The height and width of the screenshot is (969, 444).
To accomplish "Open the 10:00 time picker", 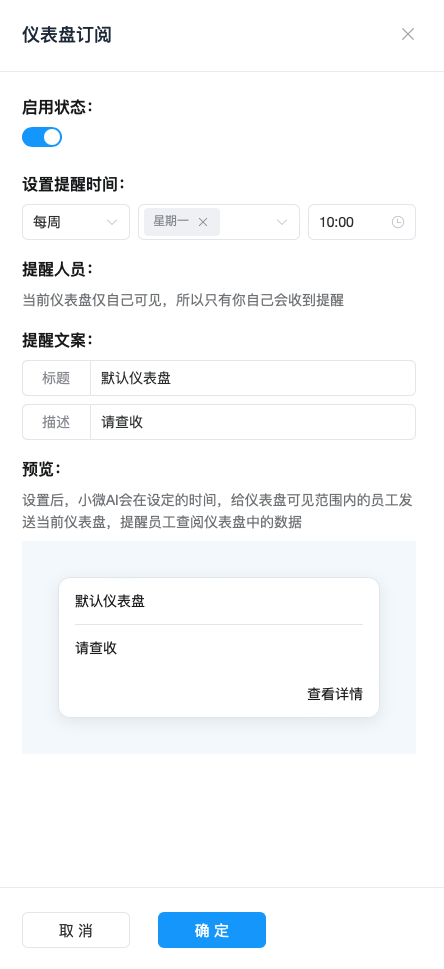I will (362, 222).
